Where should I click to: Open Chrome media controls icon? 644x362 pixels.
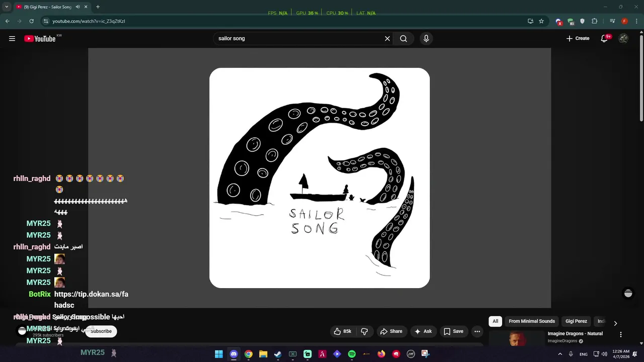[x=612, y=21]
